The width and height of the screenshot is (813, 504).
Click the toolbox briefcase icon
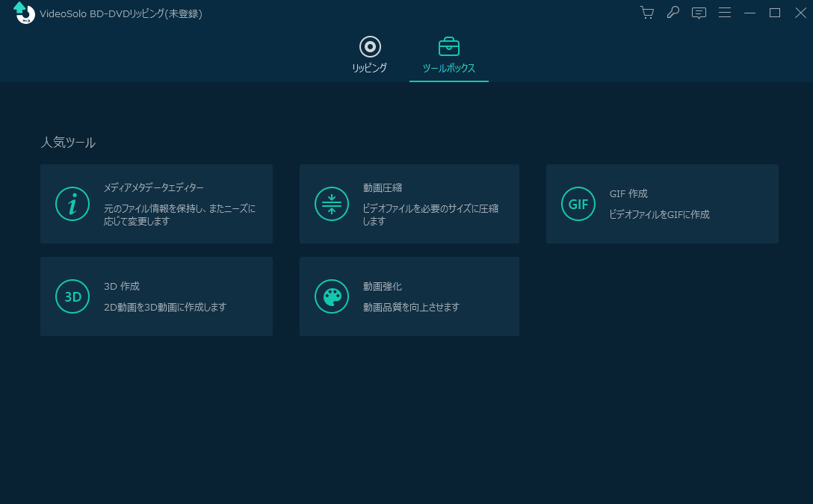click(449, 47)
